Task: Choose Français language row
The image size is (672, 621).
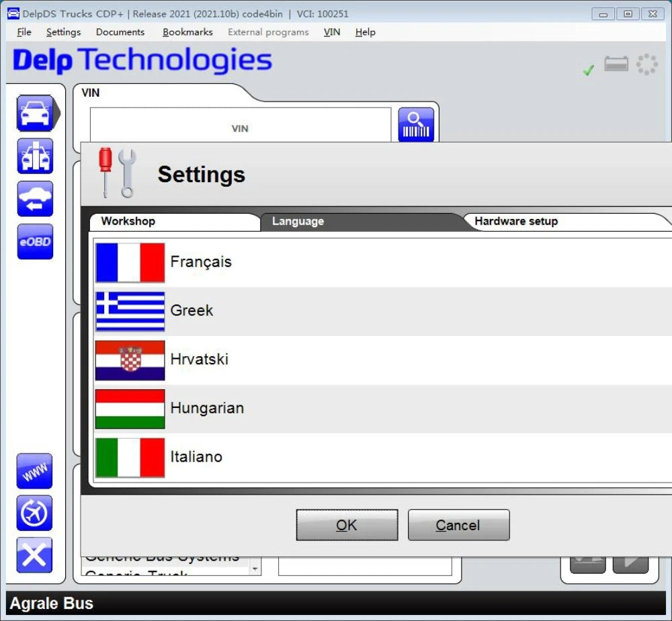Action: tap(383, 262)
